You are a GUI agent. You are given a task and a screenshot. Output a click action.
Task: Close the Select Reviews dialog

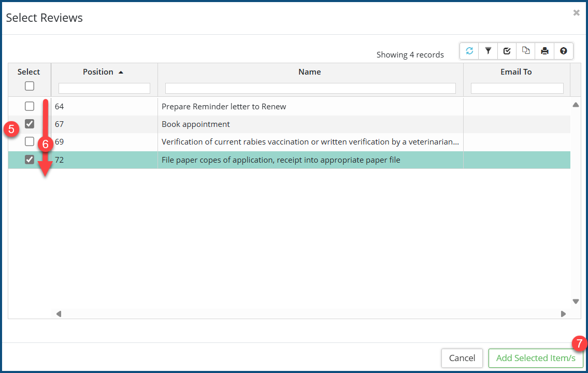(x=576, y=13)
